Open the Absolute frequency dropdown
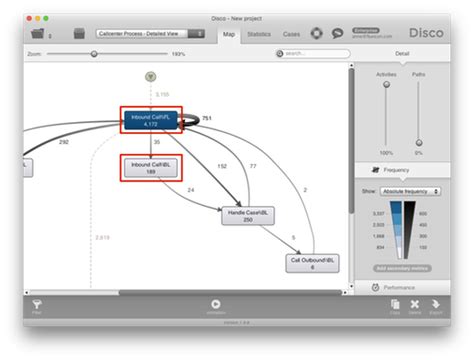The height and width of the screenshot is (360, 474). point(410,191)
